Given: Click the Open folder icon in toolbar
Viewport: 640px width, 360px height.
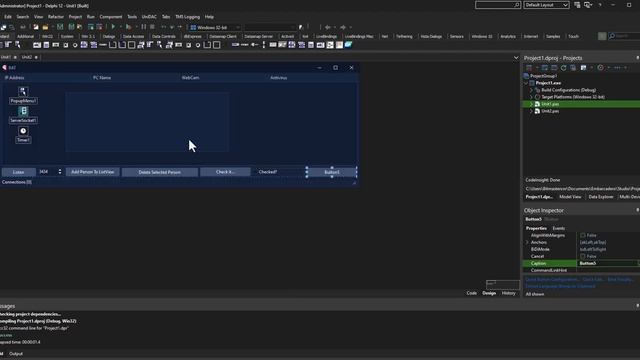Looking at the screenshot, I should pyautogui.click(x=45, y=27).
